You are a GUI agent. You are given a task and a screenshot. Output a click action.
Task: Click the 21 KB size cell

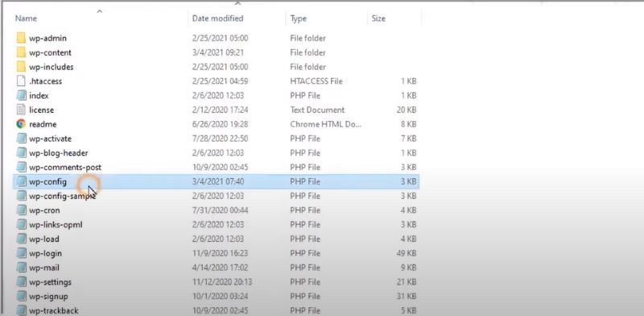(x=407, y=282)
